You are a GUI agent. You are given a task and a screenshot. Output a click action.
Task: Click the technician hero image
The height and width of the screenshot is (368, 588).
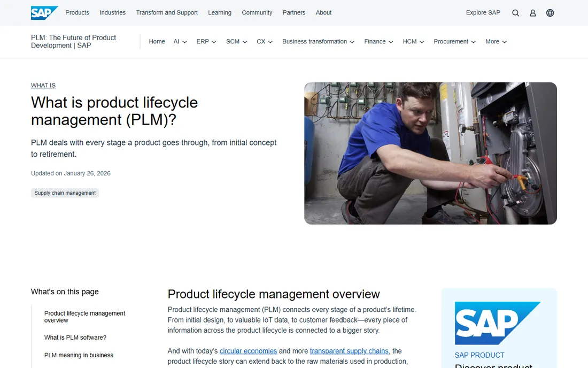pyautogui.click(x=430, y=154)
